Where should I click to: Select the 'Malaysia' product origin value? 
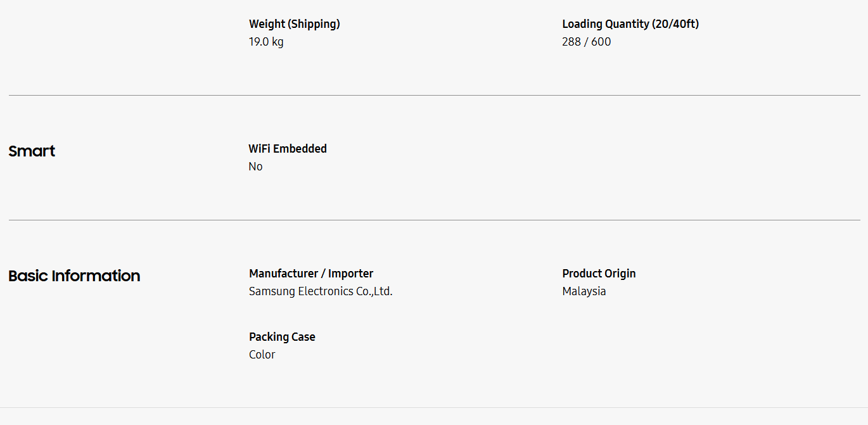584,291
